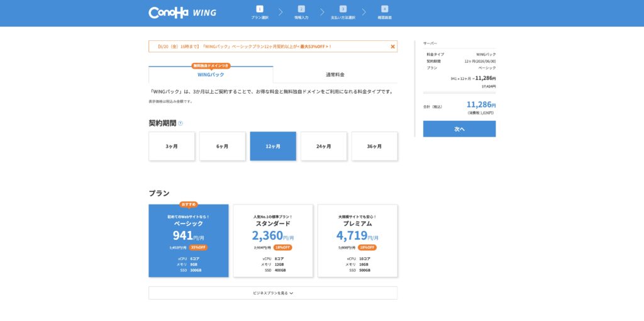Open the 契約期間 help question icon

(180, 123)
